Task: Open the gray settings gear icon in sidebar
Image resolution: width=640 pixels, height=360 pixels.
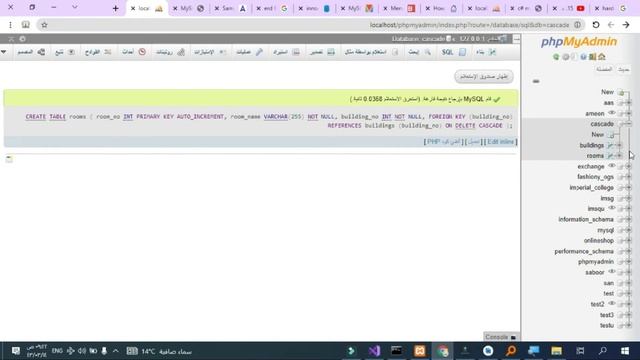Action: coord(566,57)
